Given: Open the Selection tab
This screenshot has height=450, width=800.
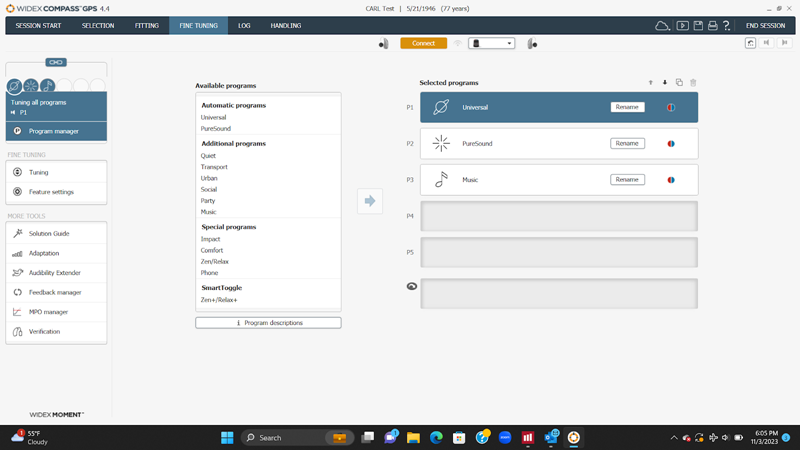Looking at the screenshot, I should coord(98,26).
